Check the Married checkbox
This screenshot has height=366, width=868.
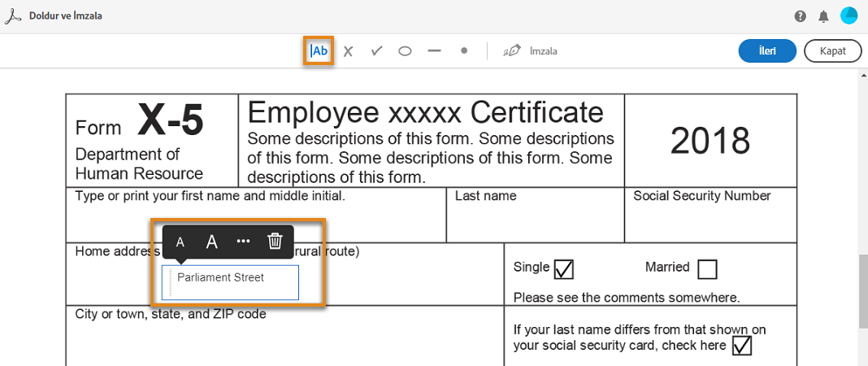707,270
